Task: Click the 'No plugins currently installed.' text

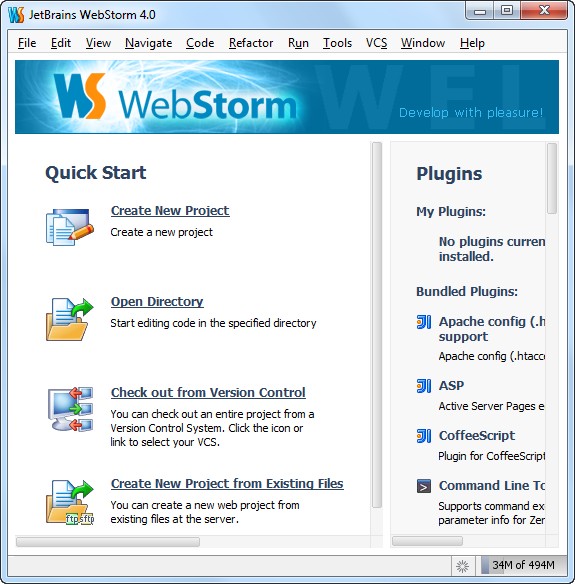Action: pyautogui.click(x=492, y=249)
